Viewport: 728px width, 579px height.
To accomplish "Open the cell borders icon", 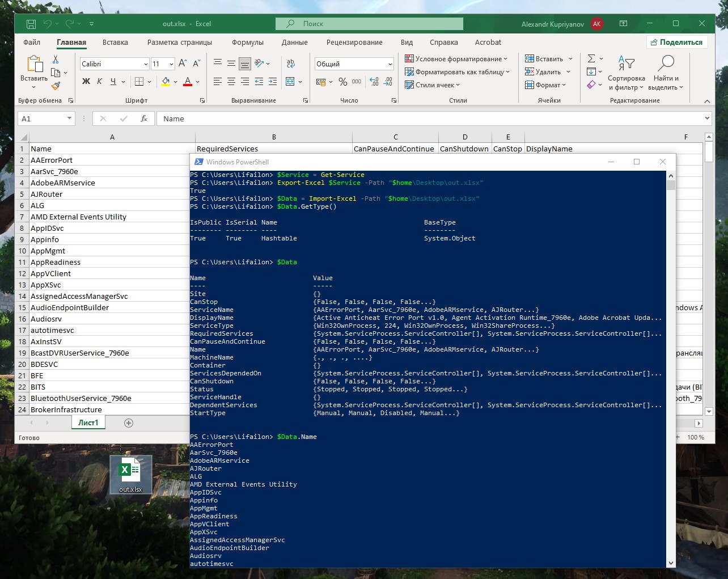I will pos(139,82).
